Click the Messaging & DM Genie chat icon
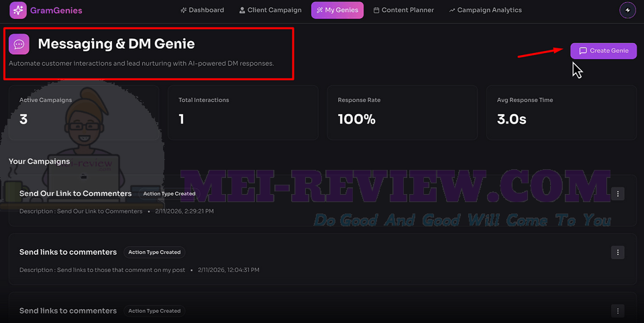Screen dimensions: 644x323 [x=19, y=44]
